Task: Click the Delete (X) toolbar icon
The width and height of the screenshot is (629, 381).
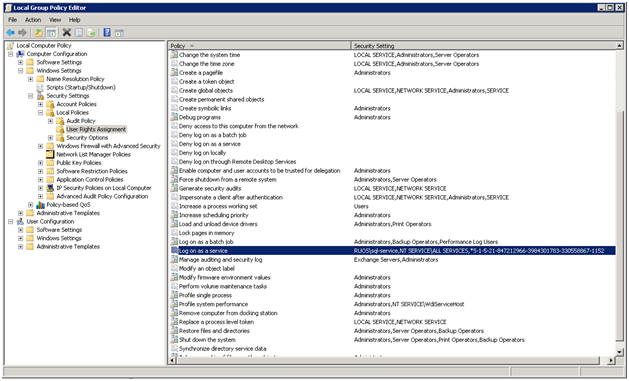Action: 67,32
